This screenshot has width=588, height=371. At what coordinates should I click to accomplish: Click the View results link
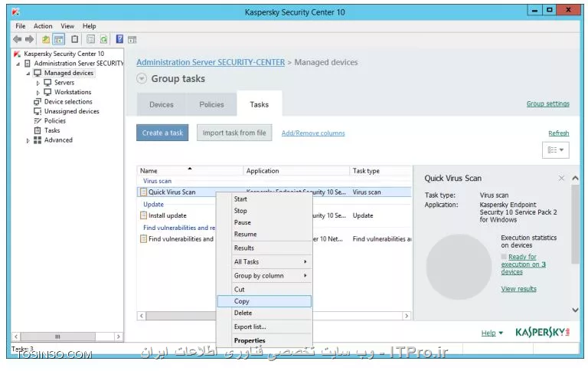[518, 289]
